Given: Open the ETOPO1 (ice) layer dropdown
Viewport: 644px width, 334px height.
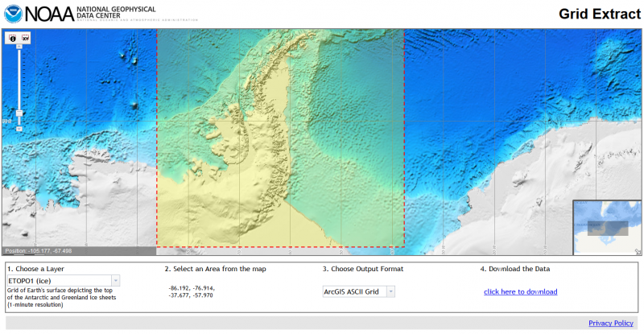Looking at the screenshot, I should [63, 280].
